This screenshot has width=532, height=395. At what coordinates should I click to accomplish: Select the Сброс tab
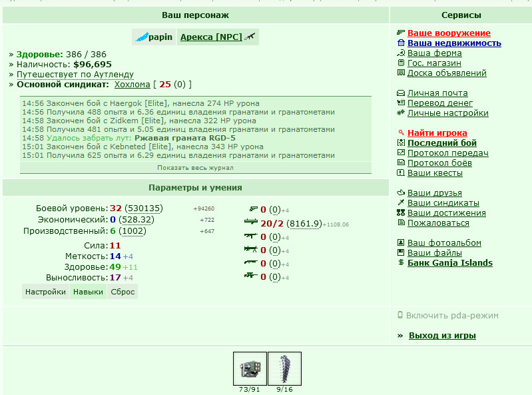(123, 292)
